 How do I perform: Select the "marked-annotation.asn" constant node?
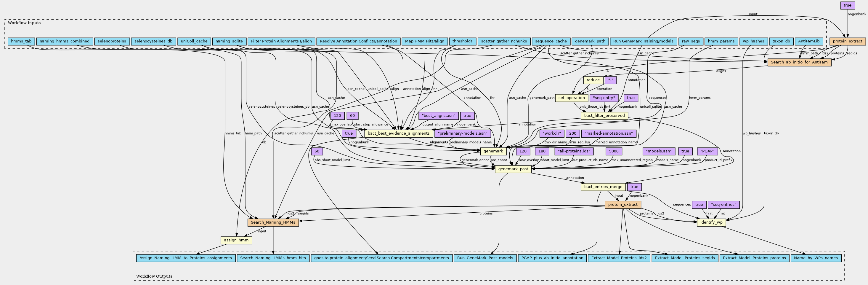[609, 133]
